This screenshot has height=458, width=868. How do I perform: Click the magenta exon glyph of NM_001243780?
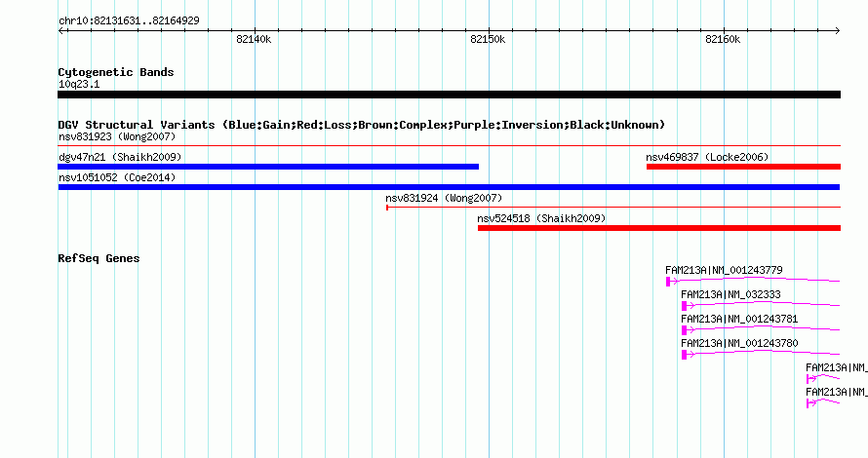coord(685,355)
